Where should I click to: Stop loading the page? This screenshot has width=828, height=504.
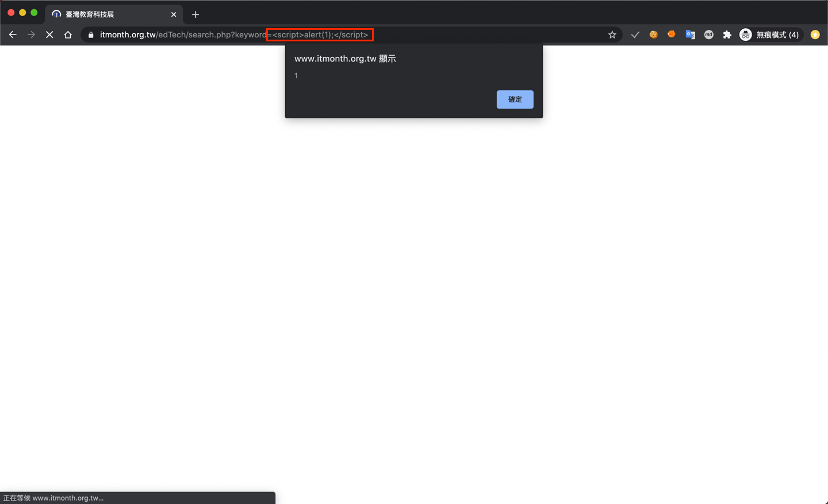(x=49, y=35)
